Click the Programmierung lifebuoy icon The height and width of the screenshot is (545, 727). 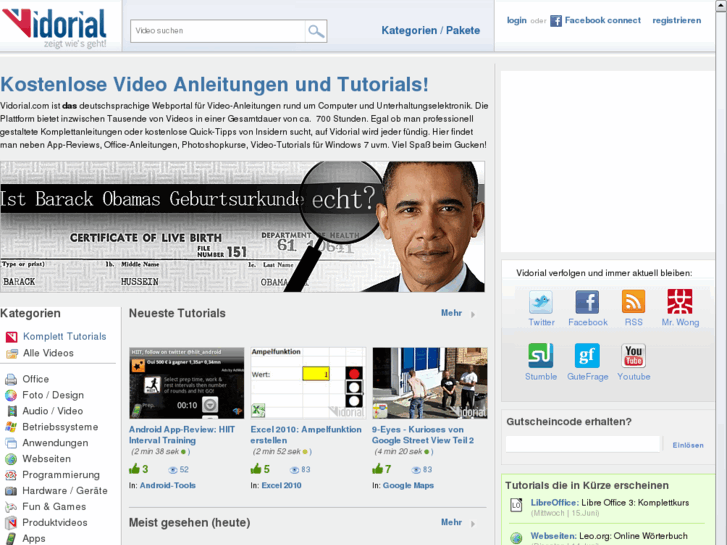click(x=11, y=475)
